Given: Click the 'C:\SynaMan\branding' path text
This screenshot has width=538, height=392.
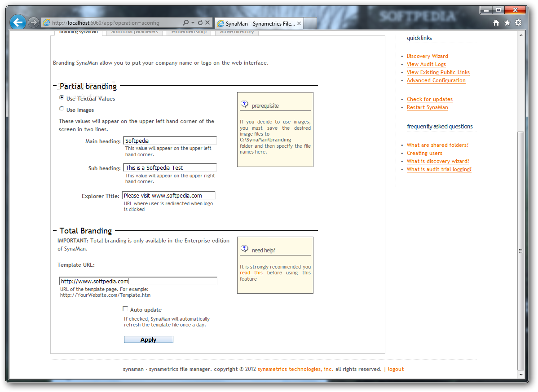Looking at the screenshot, I should point(265,140).
